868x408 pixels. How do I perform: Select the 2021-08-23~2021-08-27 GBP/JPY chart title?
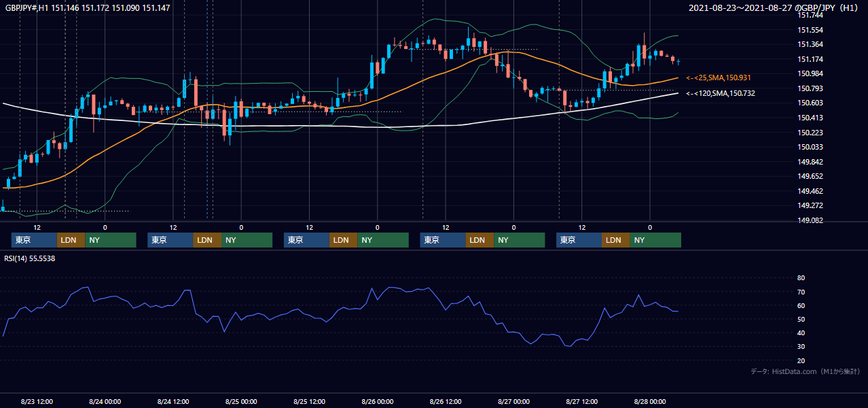click(x=774, y=7)
